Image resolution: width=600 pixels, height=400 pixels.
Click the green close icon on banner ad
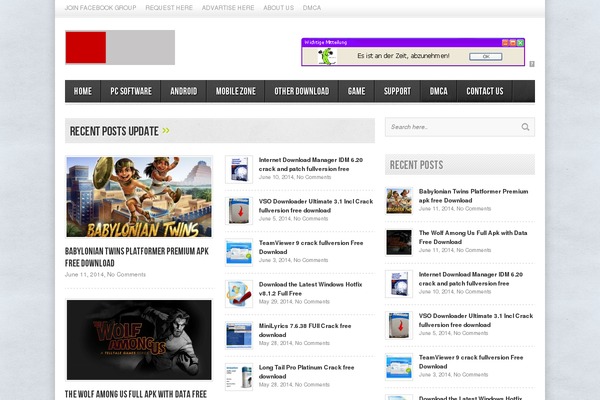point(520,42)
